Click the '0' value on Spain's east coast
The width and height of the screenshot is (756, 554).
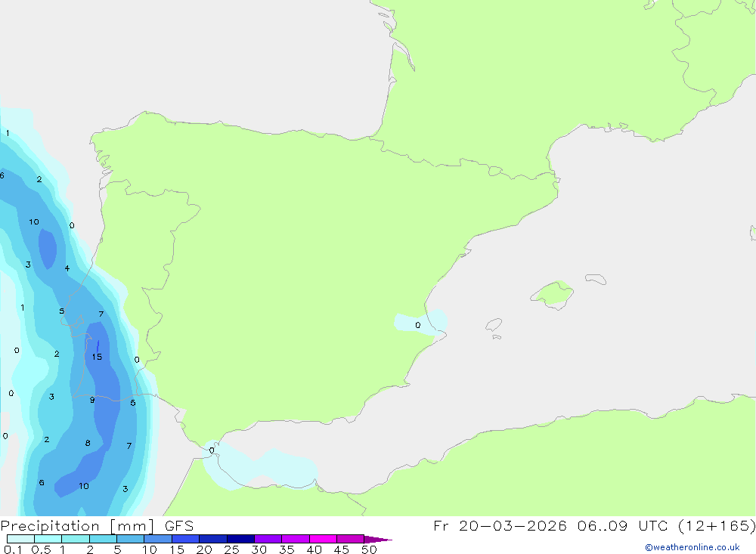(x=417, y=325)
